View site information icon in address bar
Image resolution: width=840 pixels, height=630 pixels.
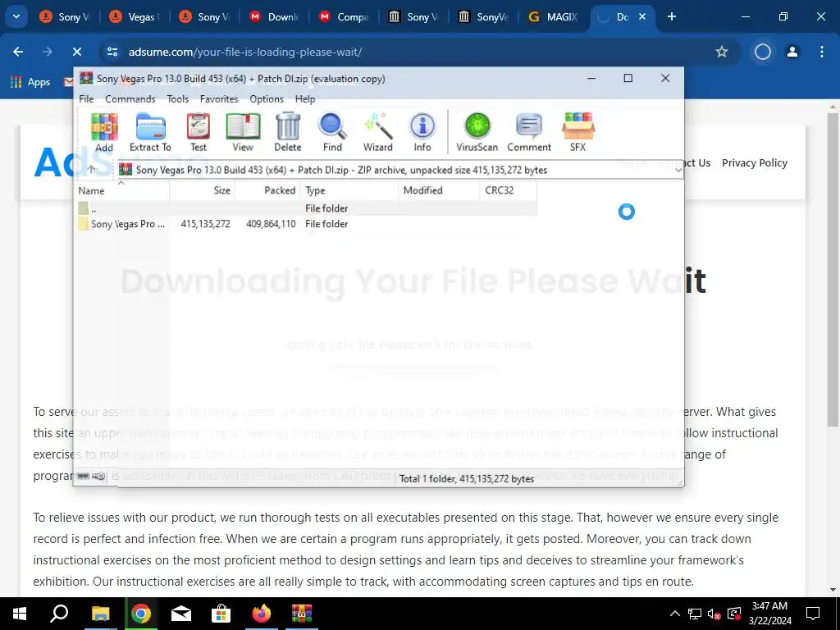pyautogui.click(x=112, y=52)
